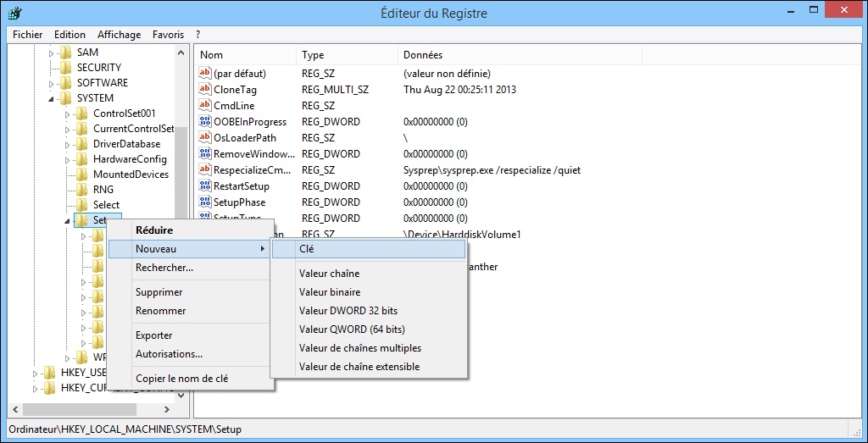Click the MountedDevices folder icon

[x=82, y=174]
